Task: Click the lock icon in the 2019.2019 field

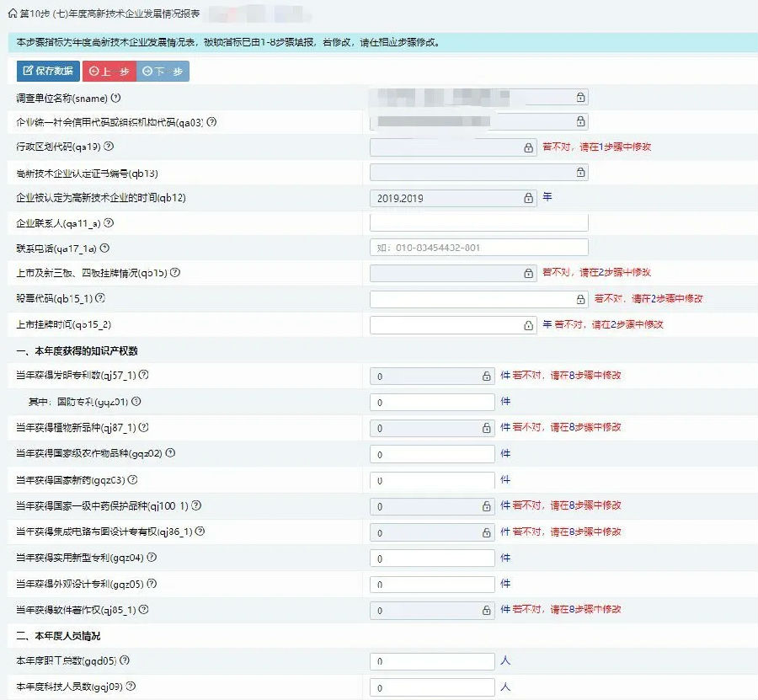Action: [x=529, y=198]
